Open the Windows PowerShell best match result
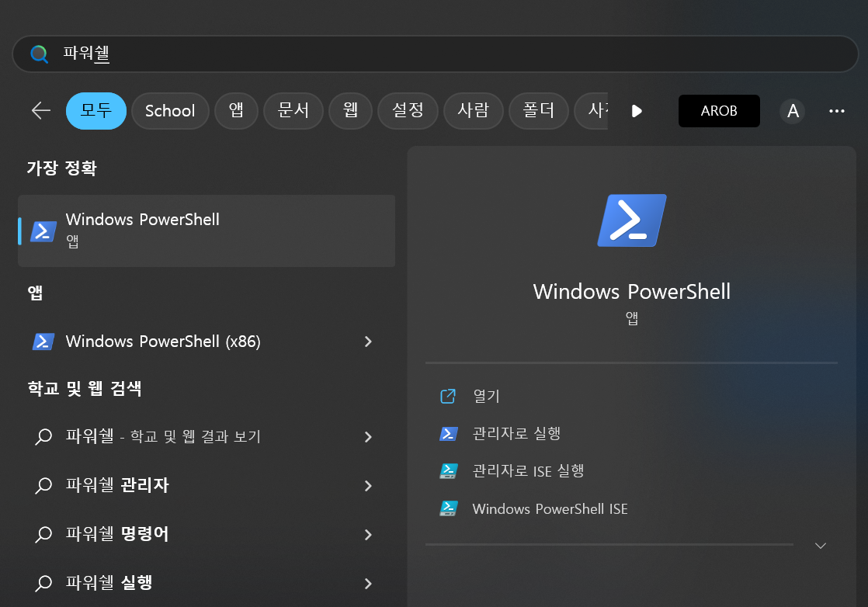The height and width of the screenshot is (607, 868). click(x=207, y=231)
